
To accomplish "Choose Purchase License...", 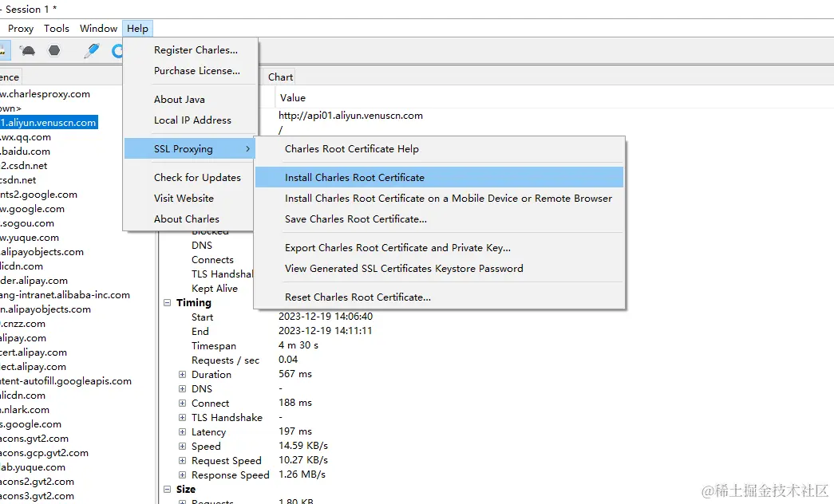I will [197, 71].
